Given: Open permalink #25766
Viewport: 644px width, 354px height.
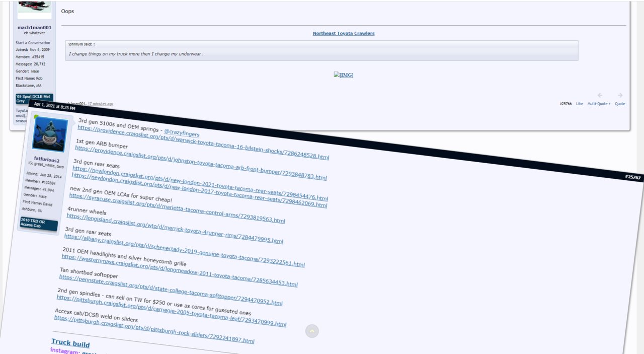Looking at the screenshot, I should 566,104.
